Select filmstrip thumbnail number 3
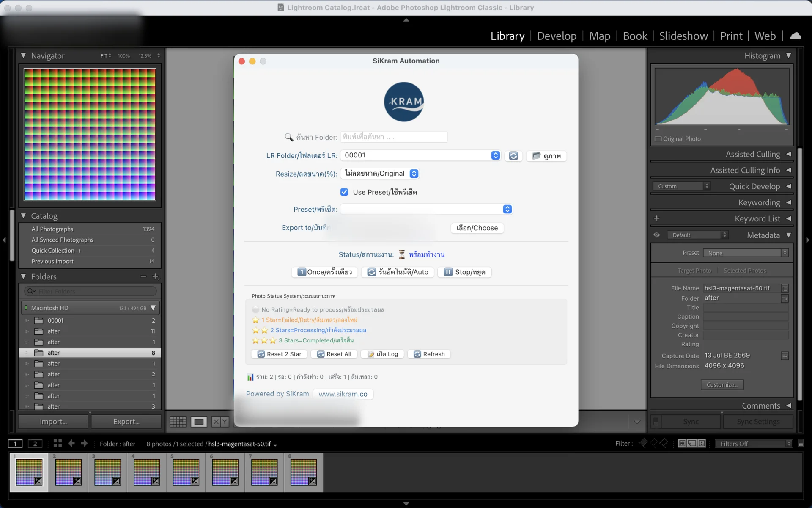 (x=107, y=472)
